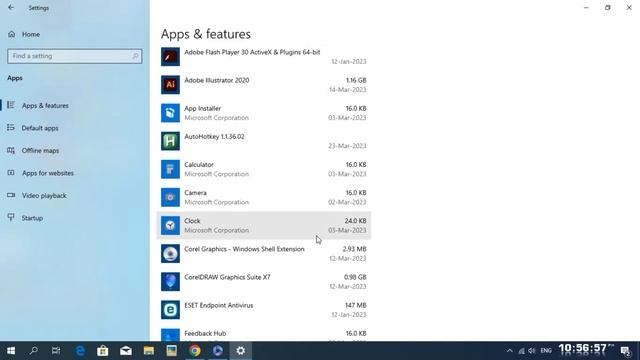Open the volume speaker tray icon

531,351
